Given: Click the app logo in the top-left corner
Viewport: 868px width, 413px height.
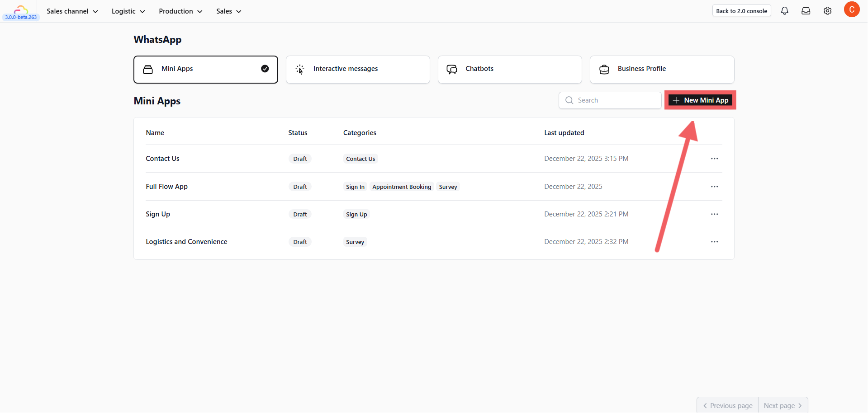Looking at the screenshot, I should coord(21,9).
